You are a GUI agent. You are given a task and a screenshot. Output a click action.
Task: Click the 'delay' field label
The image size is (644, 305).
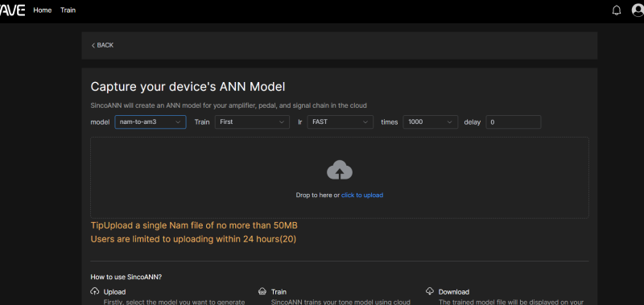tap(473, 122)
